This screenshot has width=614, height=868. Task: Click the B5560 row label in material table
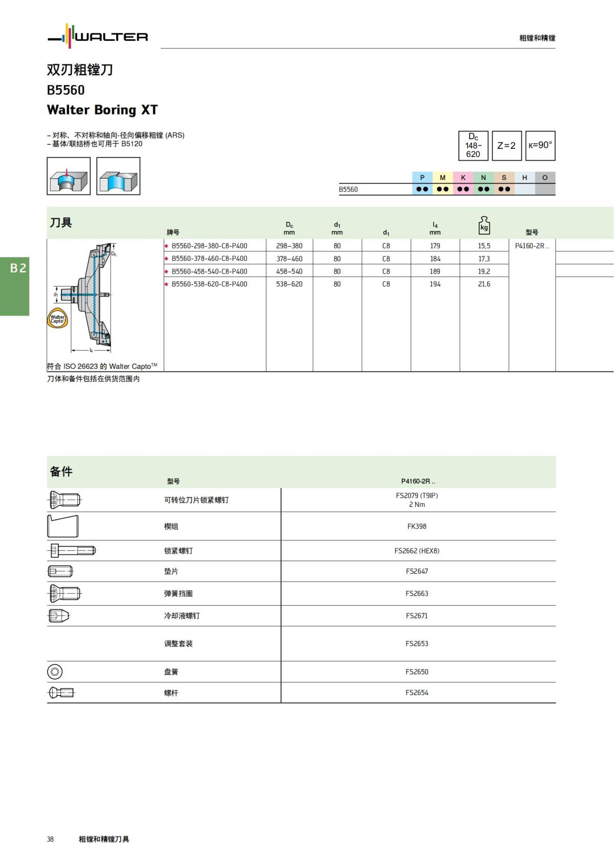point(348,189)
